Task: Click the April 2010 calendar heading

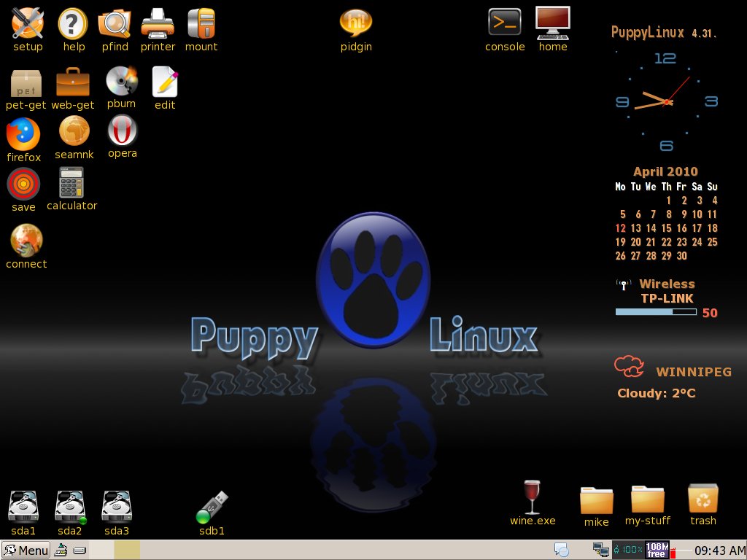Action: point(665,171)
